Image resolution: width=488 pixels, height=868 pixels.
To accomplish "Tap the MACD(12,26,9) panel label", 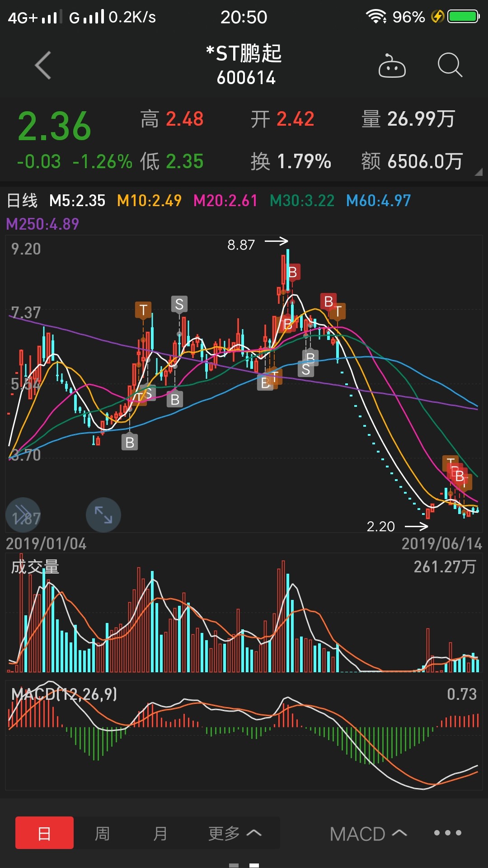I will [64, 693].
